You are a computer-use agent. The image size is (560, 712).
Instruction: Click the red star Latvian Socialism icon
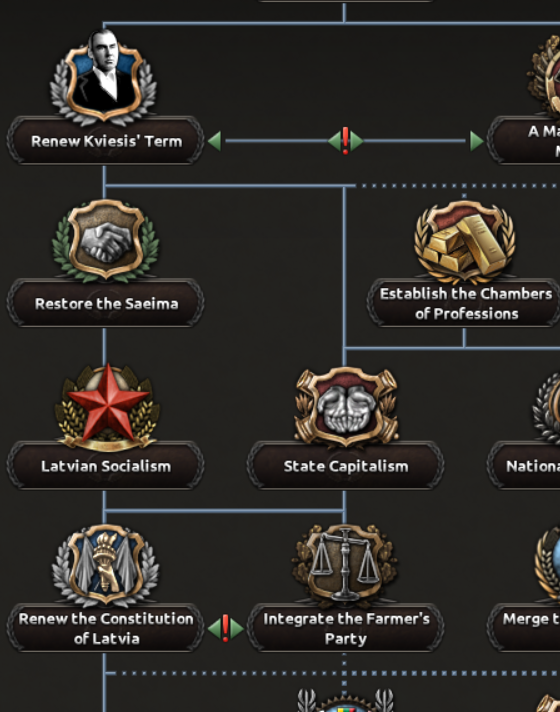click(107, 406)
